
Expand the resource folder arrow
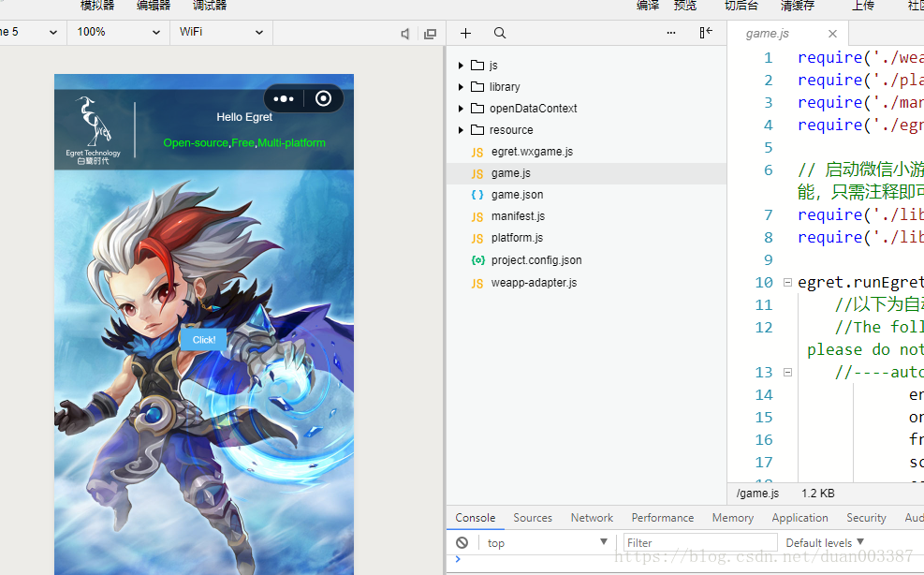click(x=461, y=130)
